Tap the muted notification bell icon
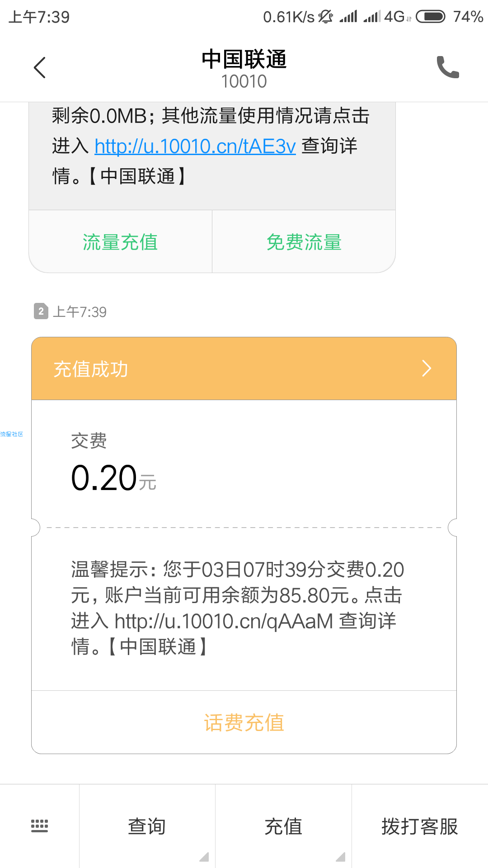 326,17
